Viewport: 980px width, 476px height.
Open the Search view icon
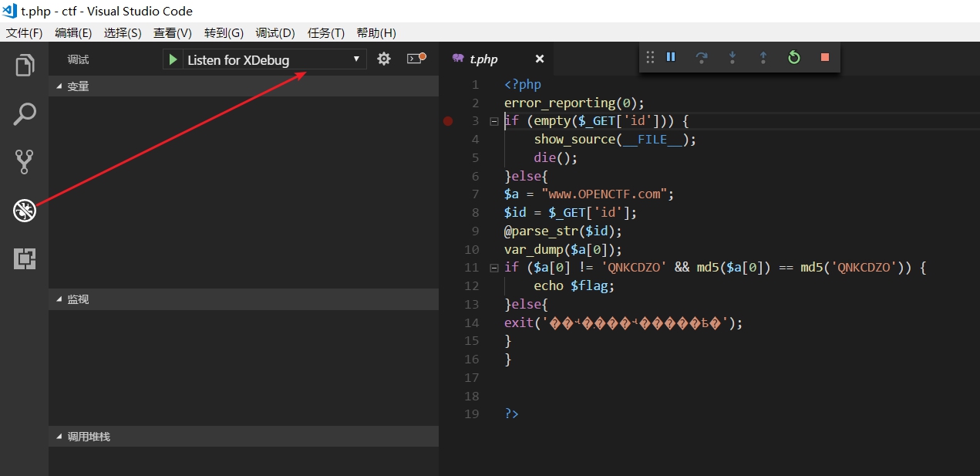point(25,113)
